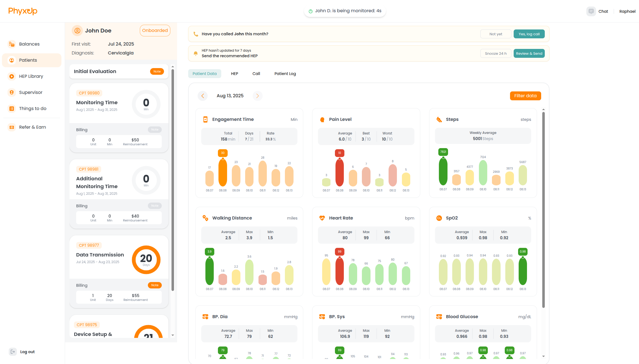The height and width of the screenshot is (364, 639).
Task: Switch to the HEP tab
Action: tap(235, 74)
